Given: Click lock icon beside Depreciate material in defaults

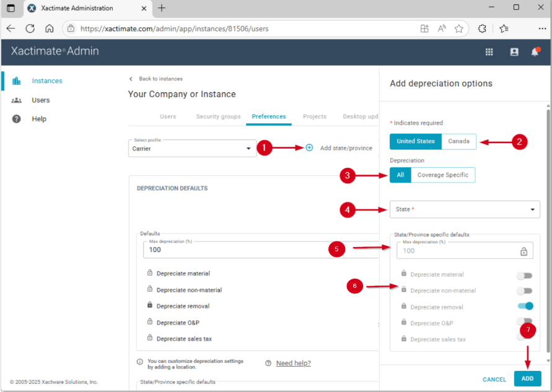Looking at the screenshot, I should click(150, 272).
